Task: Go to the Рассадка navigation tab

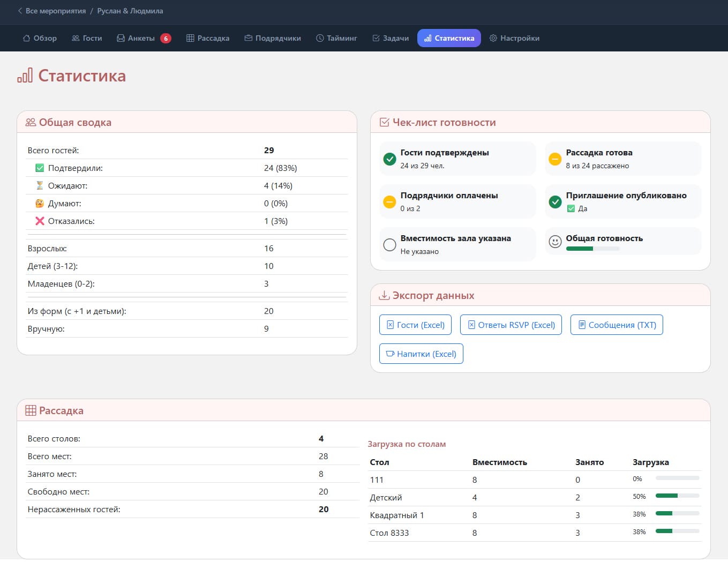Action: click(x=208, y=38)
